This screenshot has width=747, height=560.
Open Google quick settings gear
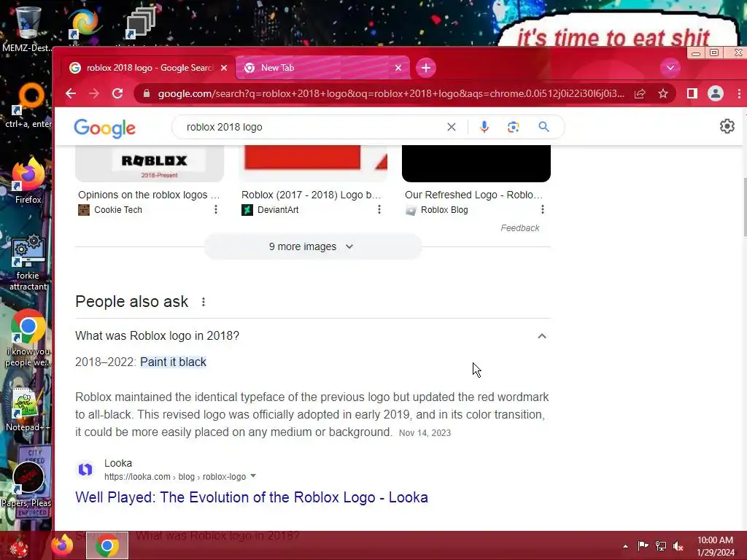(x=727, y=126)
